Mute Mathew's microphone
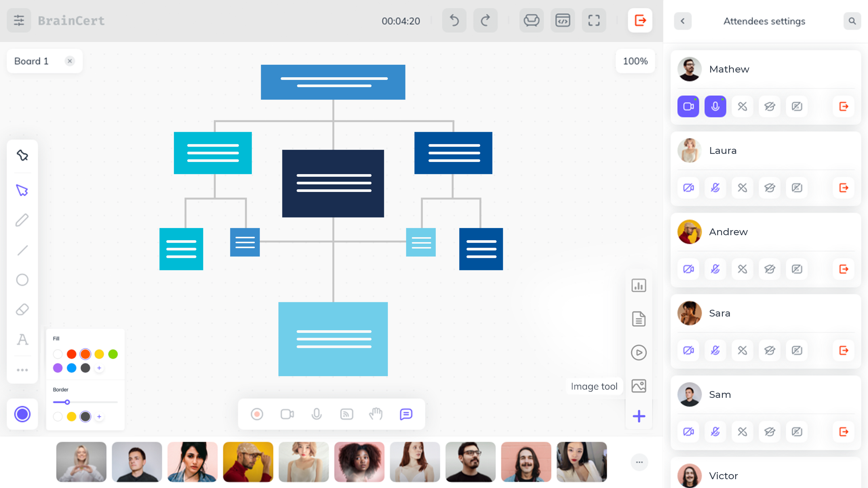The height and width of the screenshot is (488, 868). tap(715, 106)
